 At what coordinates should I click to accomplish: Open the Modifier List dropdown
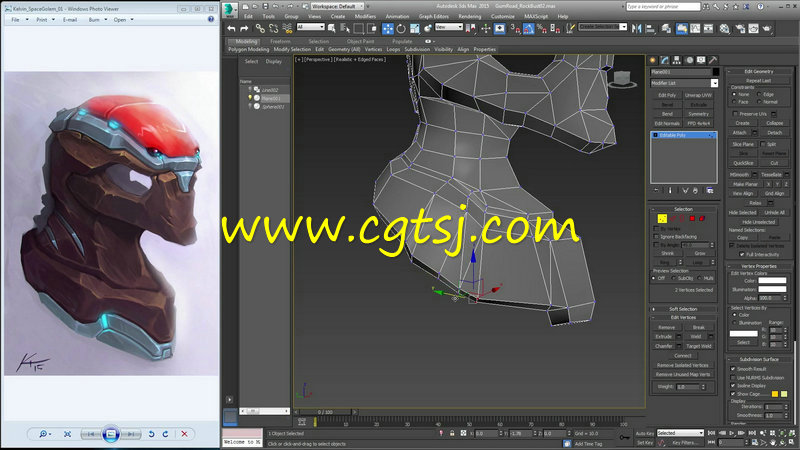click(x=684, y=83)
